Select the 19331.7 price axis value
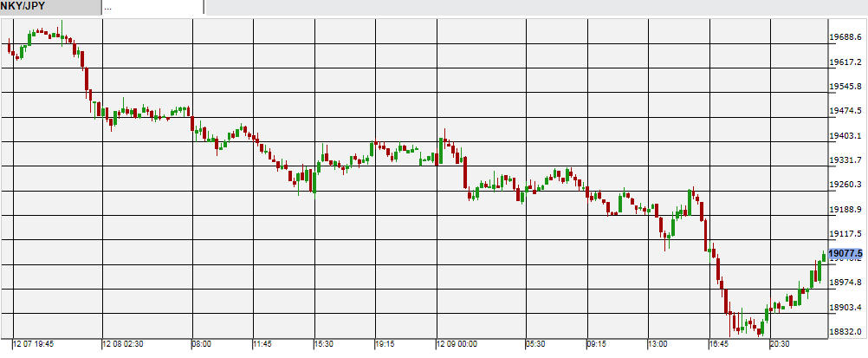The width and height of the screenshot is (868, 358). pos(845,160)
